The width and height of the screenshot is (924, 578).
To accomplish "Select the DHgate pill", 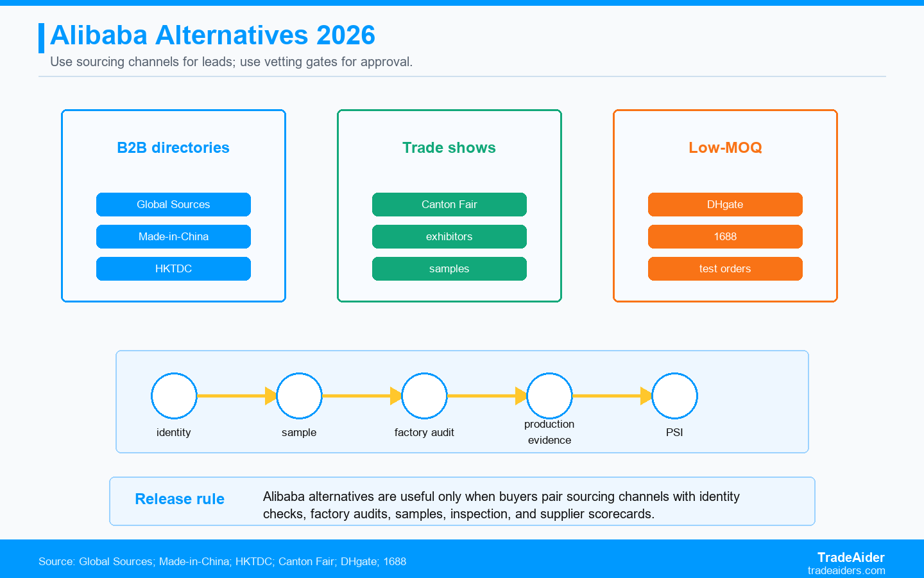I will click(x=725, y=204).
